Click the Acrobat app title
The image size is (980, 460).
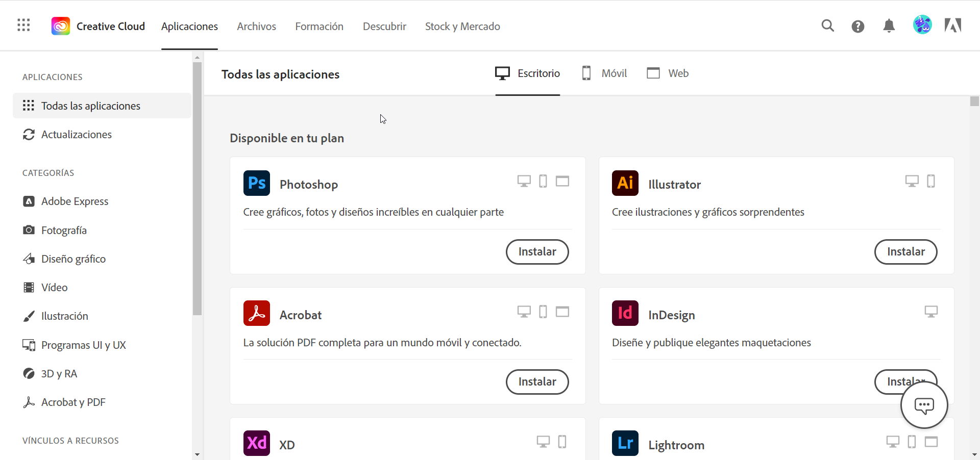301,315
